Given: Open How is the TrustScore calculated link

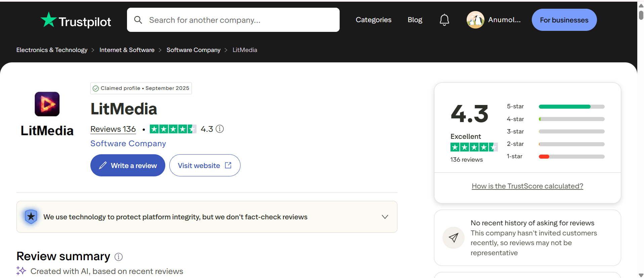Looking at the screenshot, I should [527, 186].
